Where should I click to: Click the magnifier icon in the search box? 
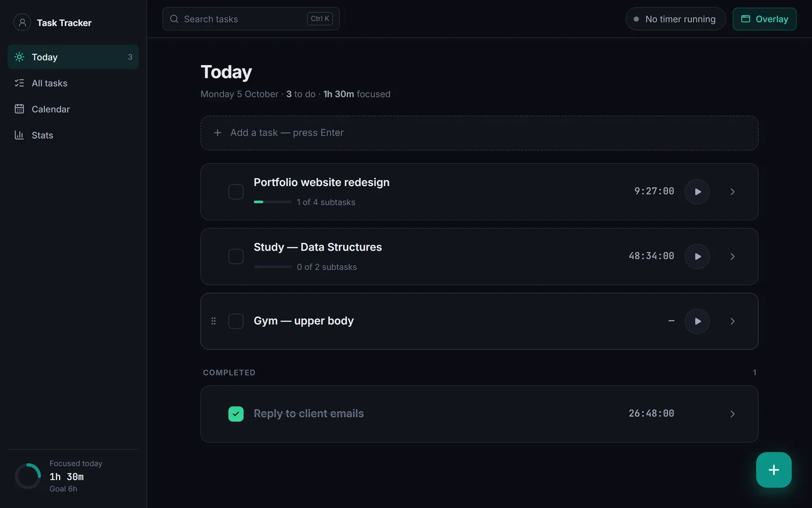[174, 19]
